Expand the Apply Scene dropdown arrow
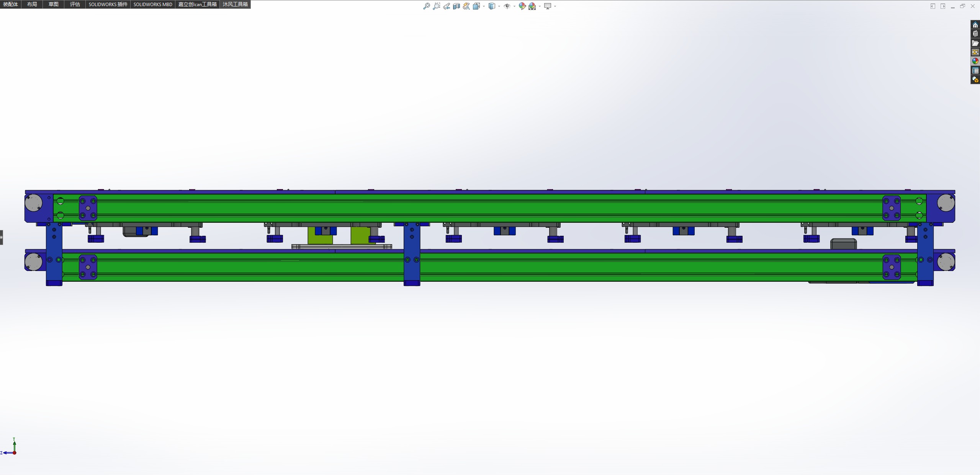This screenshot has height=475, width=980. click(540, 6)
